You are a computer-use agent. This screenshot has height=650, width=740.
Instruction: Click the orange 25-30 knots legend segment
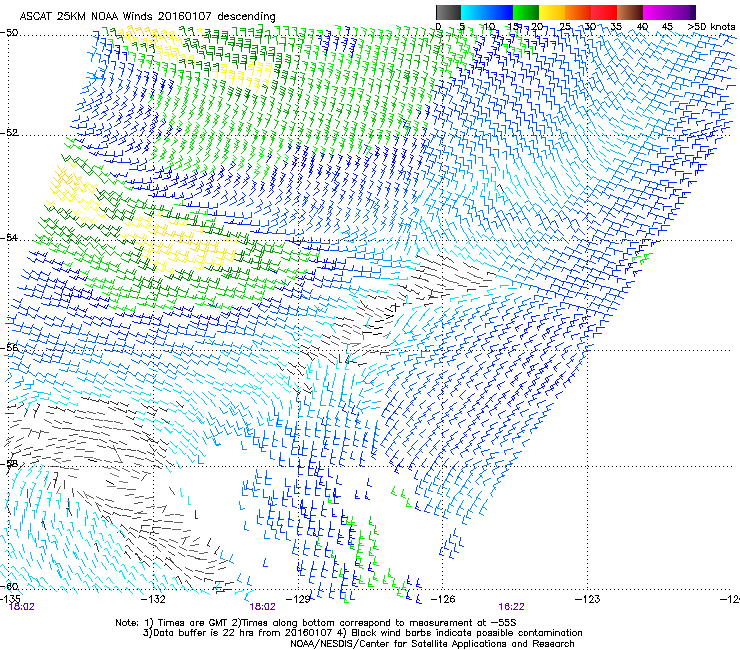(578, 12)
